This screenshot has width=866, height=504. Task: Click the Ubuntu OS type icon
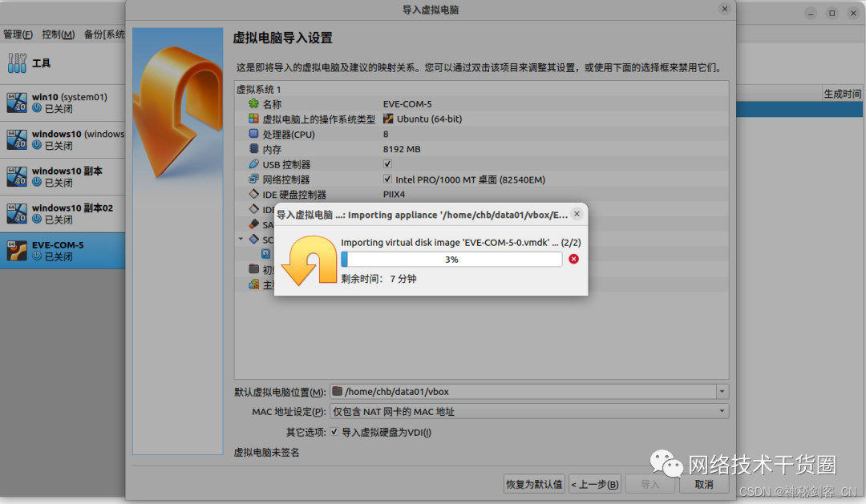389,119
